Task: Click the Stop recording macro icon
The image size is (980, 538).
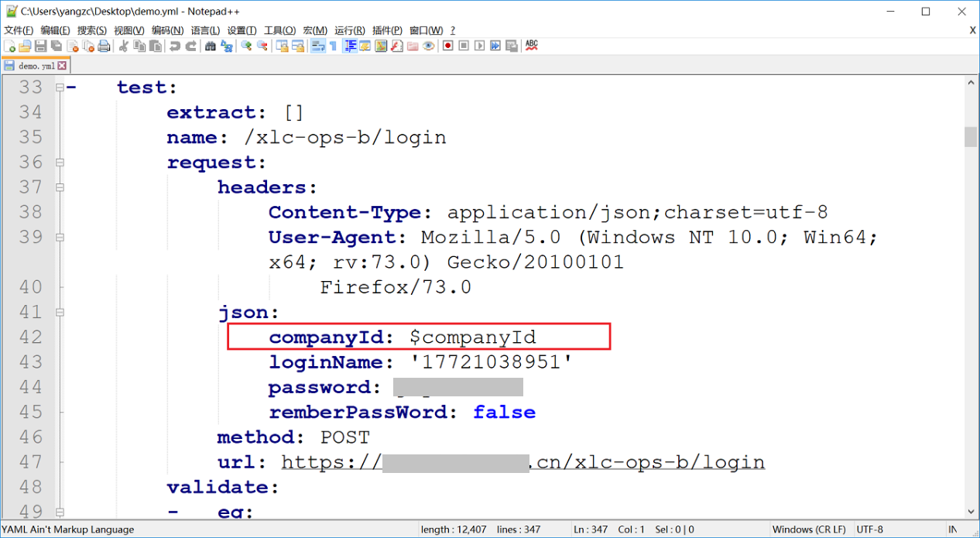Action: (x=464, y=46)
